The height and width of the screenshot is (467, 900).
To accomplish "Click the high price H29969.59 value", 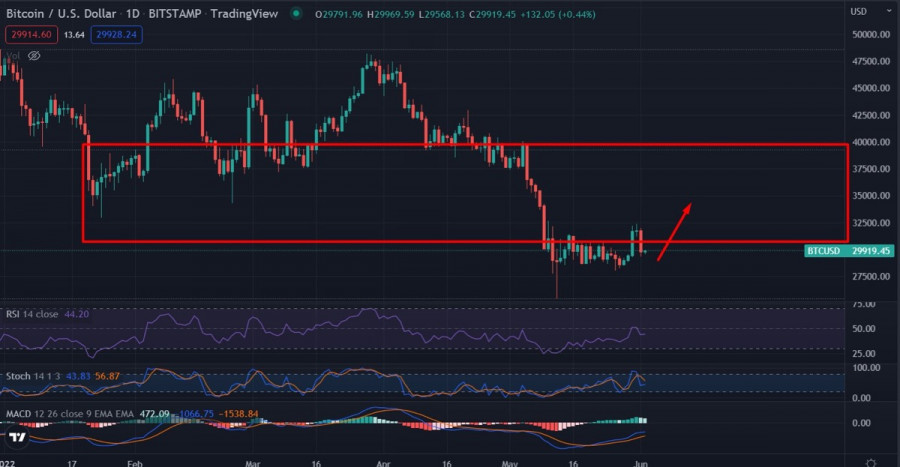I will [x=391, y=14].
